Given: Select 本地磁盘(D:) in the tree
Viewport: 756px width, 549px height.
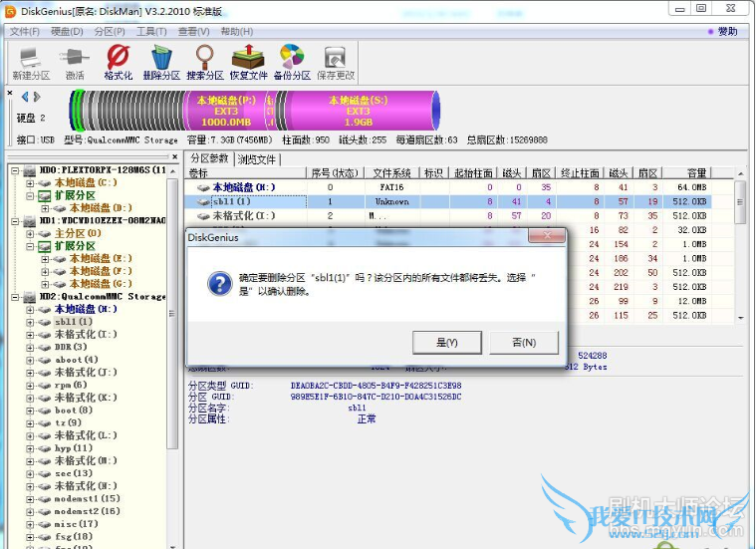Looking at the screenshot, I should click(101, 208).
